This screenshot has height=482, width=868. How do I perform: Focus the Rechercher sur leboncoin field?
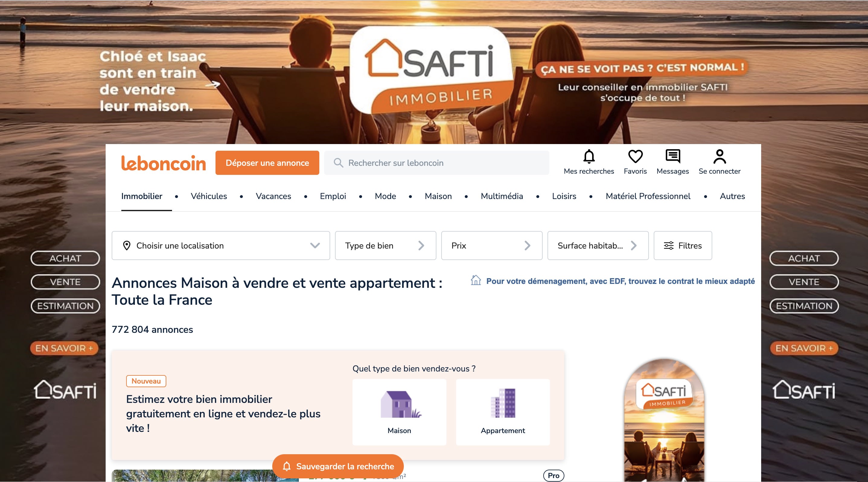click(x=436, y=163)
